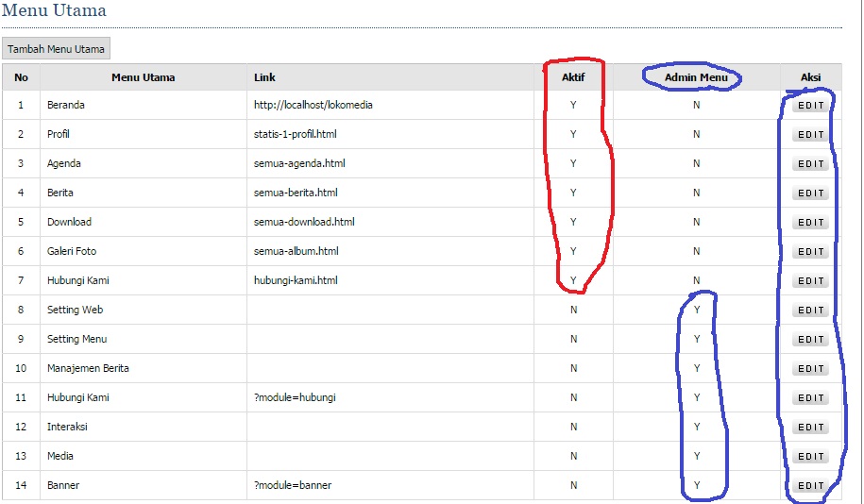Open edit for Manajemen Berita
Viewport: 864px width, 504px height.
tap(810, 368)
